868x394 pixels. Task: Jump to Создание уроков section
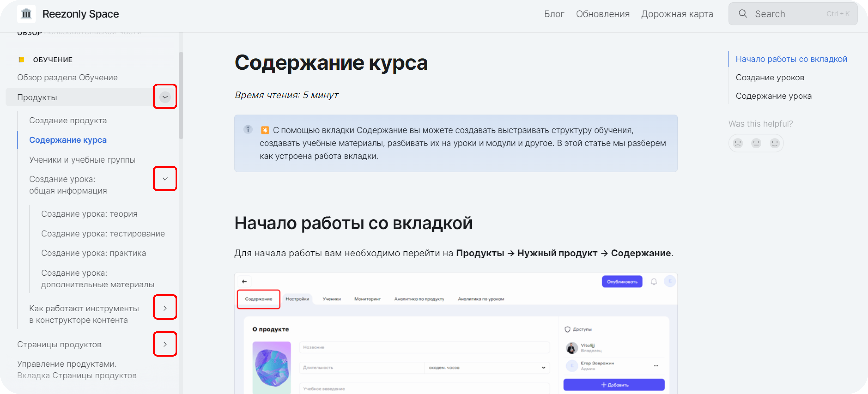(770, 78)
